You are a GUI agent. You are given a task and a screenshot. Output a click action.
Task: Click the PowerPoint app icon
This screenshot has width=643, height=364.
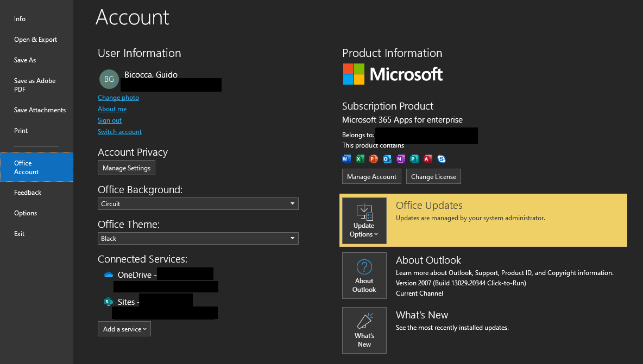click(x=374, y=159)
